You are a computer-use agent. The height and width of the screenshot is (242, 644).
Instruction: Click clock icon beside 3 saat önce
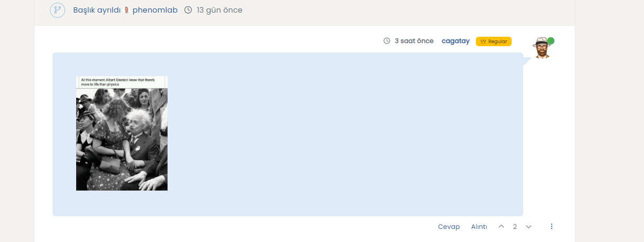click(387, 41)
